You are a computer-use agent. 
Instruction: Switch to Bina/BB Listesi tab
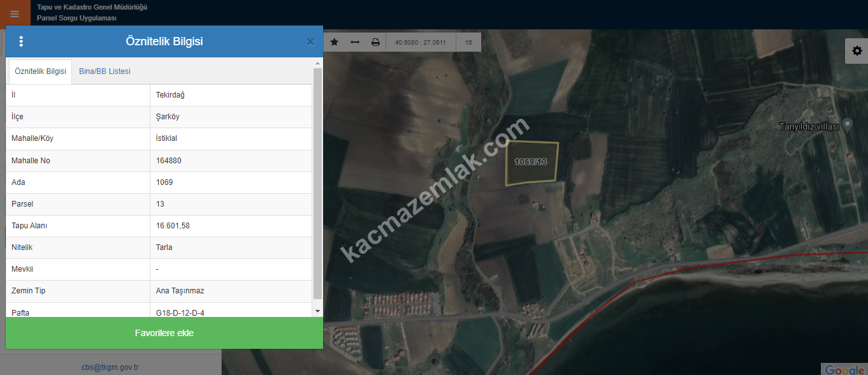pyautogui.click(x=105, y=71)
